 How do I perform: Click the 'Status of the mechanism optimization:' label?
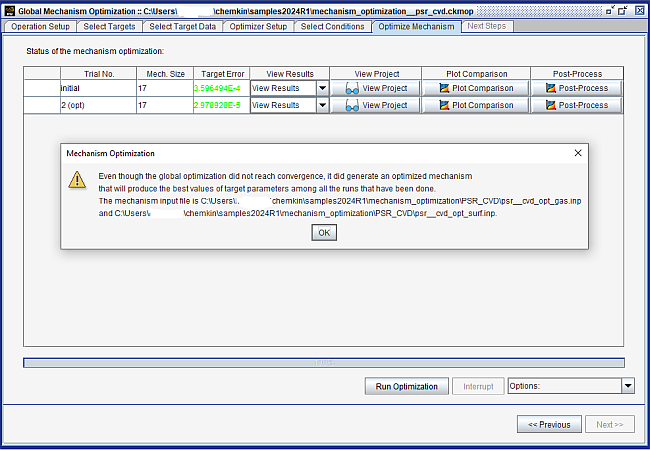coord(95,51)
